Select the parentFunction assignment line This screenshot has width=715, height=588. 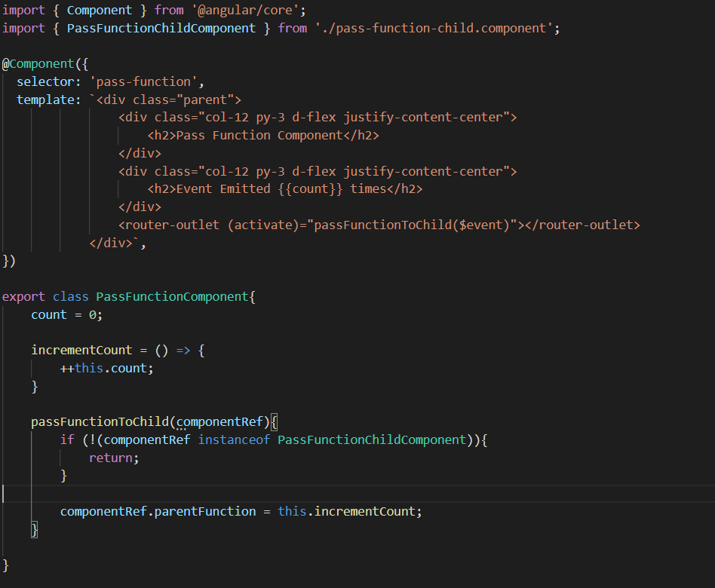(240, 511)
